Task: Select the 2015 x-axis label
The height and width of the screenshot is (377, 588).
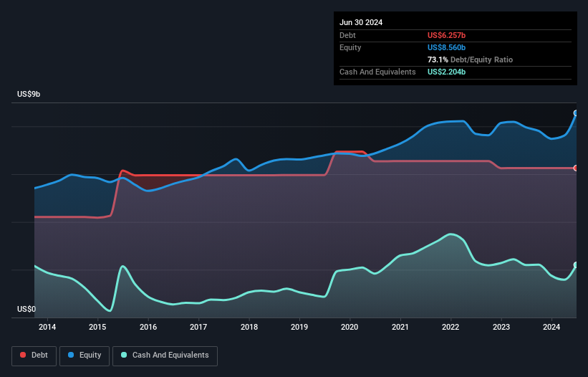Action: (x=97, y=327)
